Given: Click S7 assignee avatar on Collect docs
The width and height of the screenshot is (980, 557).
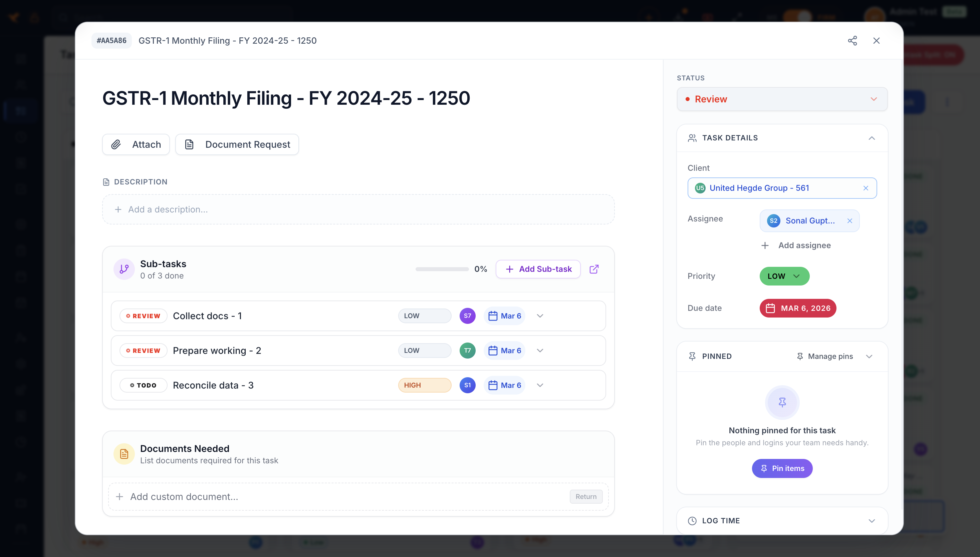Looking at the screenshot, I should (x=467, y=316).
